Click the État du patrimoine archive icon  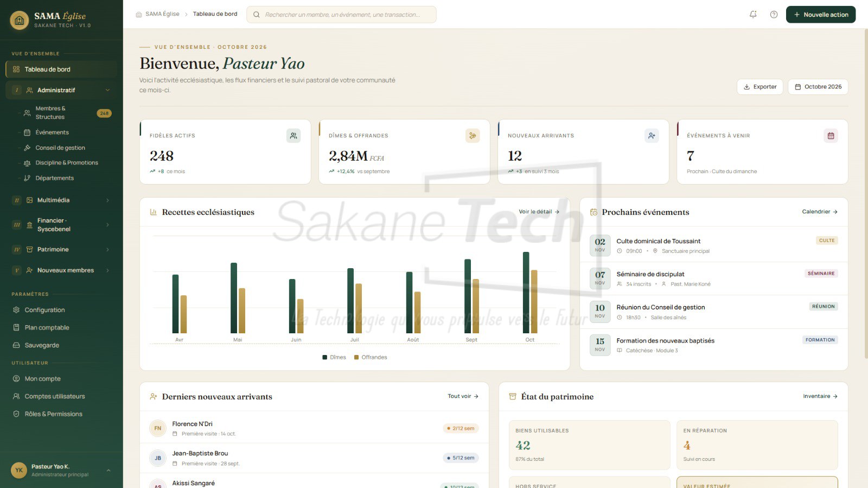click(513, 397)
